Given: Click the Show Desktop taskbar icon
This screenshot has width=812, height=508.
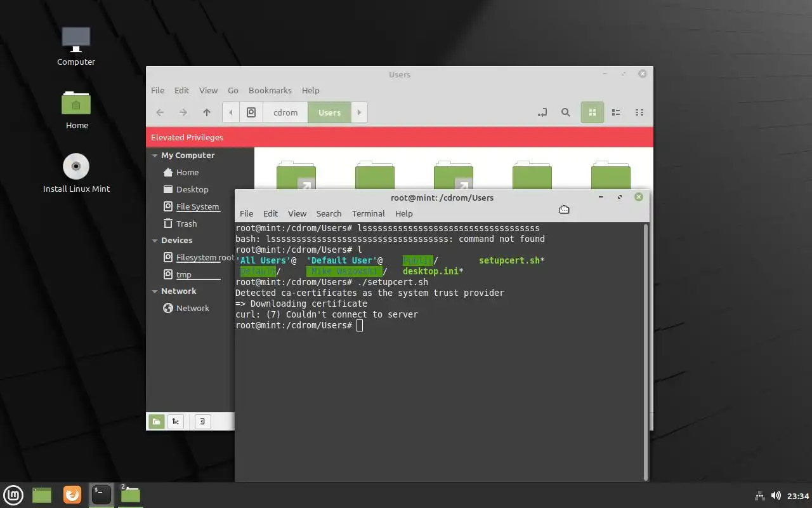Looking at the screenshot, I should click(42, 495).
